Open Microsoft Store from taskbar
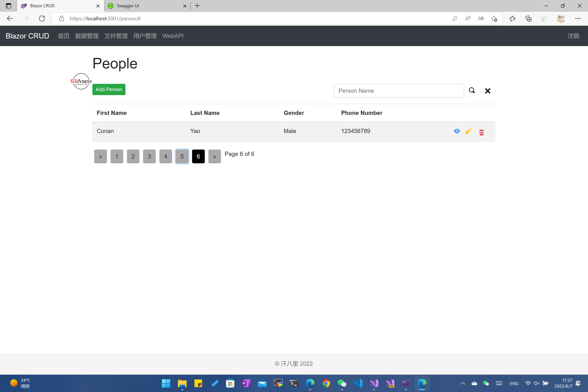The height and width of the screenshot is (392, 588). [230, 383]
